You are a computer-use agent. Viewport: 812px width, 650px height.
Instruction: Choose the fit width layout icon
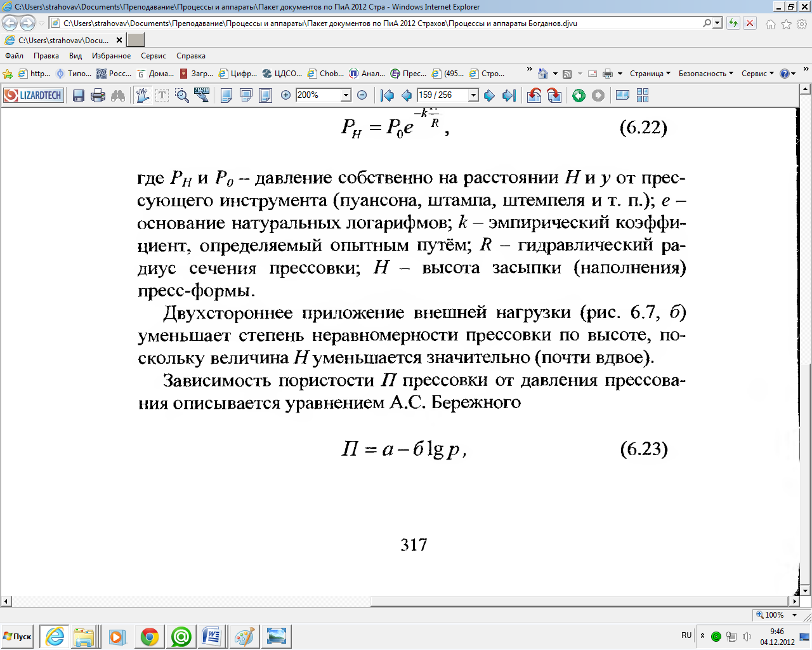click(246, 95)
